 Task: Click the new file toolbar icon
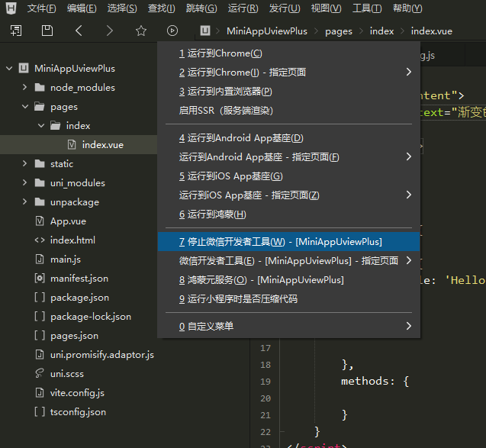(x=16, y=31)
